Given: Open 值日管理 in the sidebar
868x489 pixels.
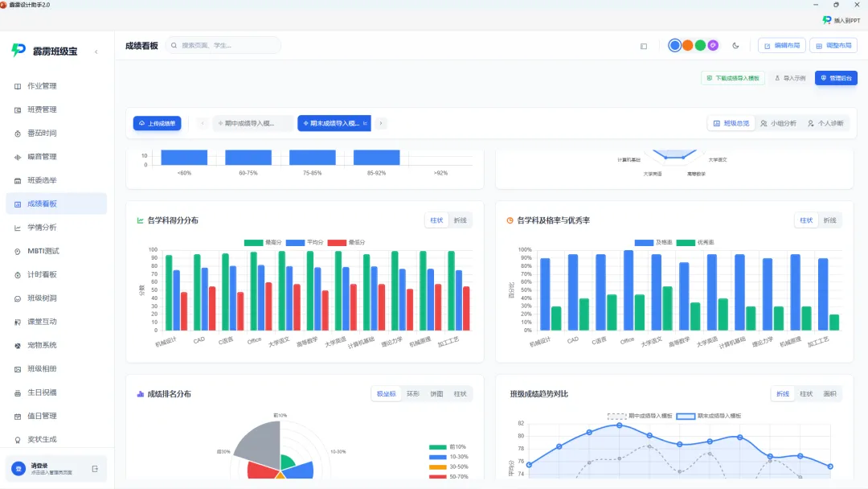Looking at the screenshot, I should (x=56, y=415).
